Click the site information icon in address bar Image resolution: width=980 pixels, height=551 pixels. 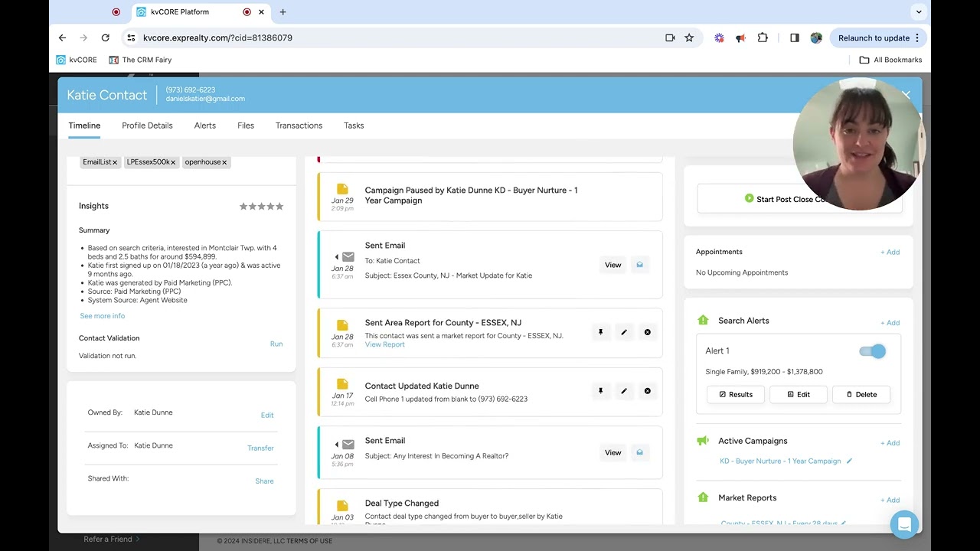(x=131, y=37)
